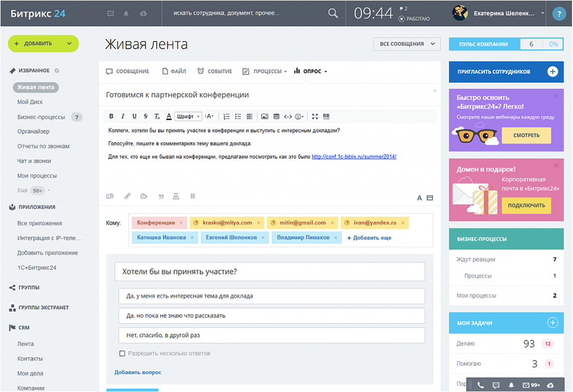Viewport: 573px width, 392px height.
Task: Select the 'Файл' tab
Action: click(x=174, y=71)
